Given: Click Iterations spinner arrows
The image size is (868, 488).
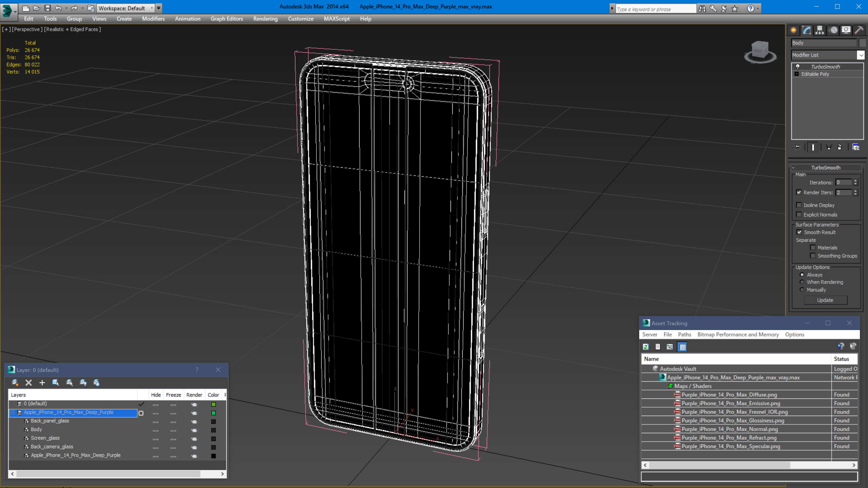Looking at the screenshot, I should click(855, 182).
